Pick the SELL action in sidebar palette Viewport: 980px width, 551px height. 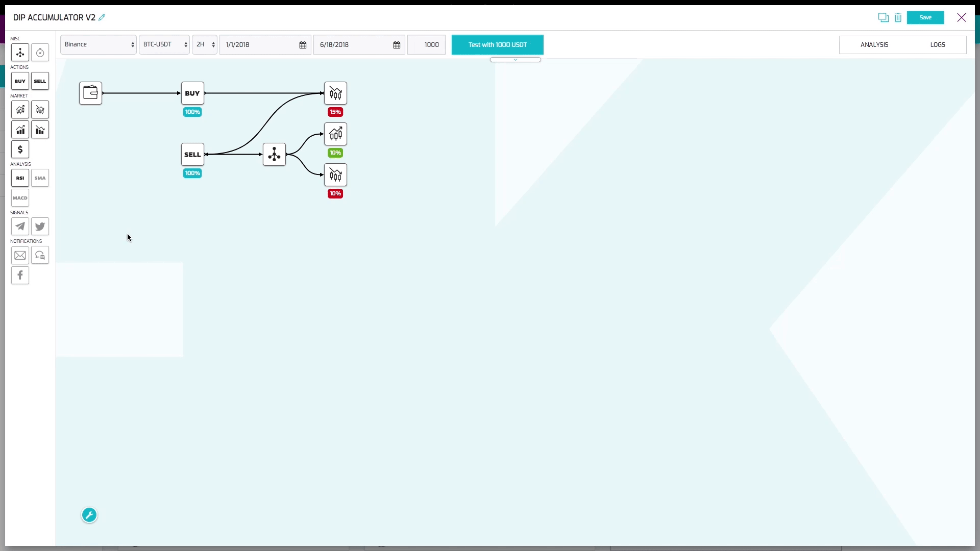(x=40, y=81)
